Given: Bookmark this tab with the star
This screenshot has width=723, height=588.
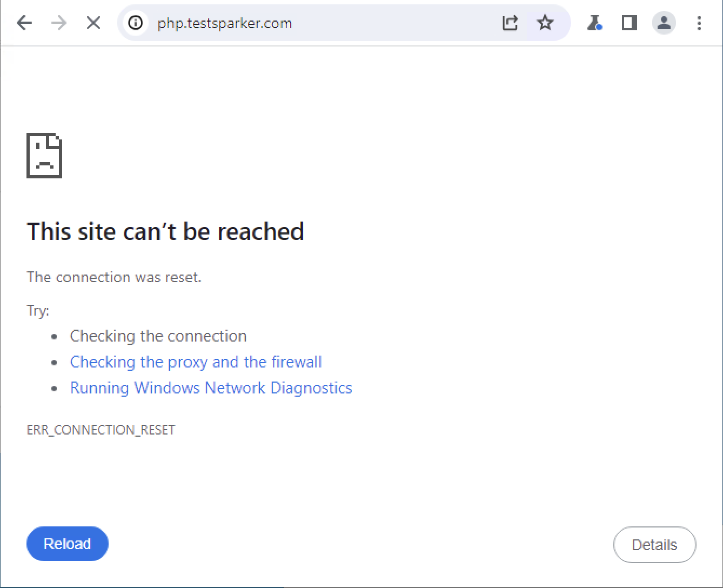Looking at the screenshot, I should [545, 23].
